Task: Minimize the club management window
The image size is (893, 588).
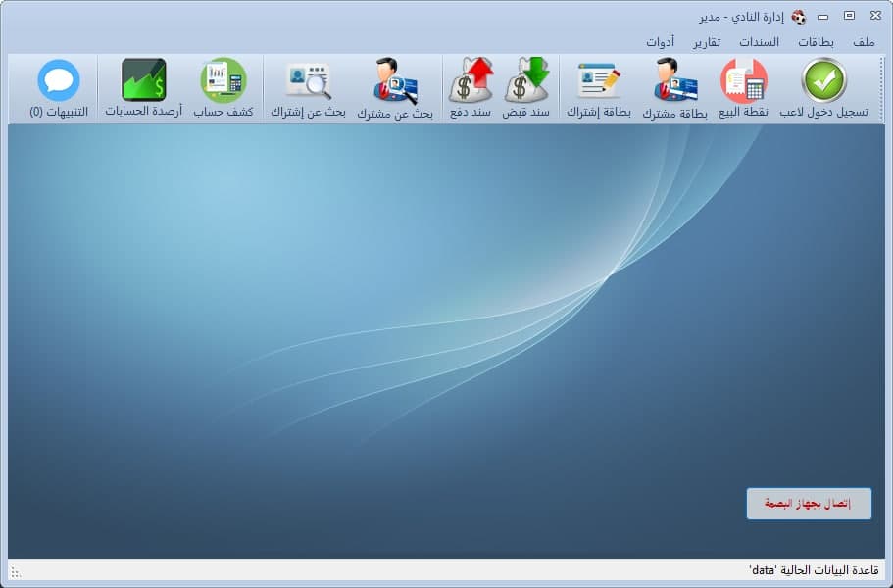Action: click(x=822, y=17)
